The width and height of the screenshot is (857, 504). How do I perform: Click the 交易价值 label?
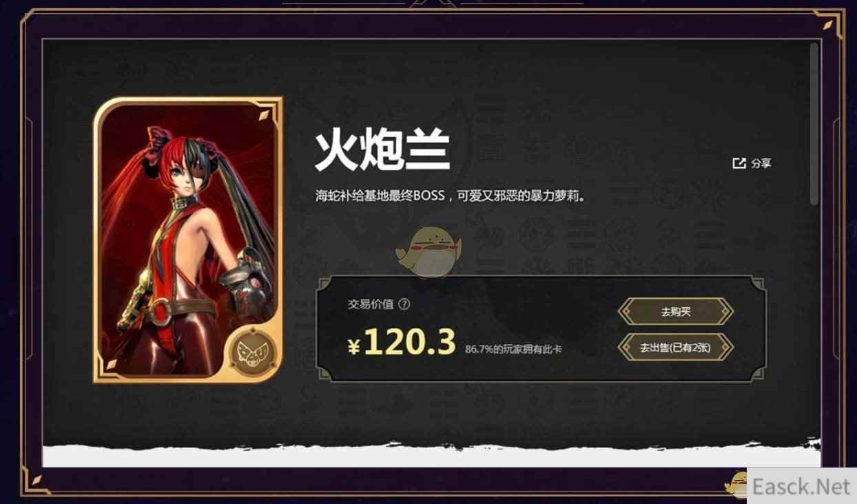[370, 304]
